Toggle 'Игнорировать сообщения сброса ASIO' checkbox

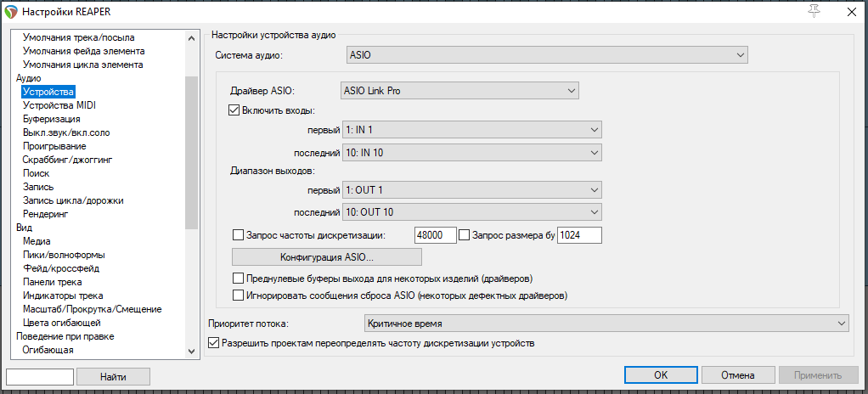(238, 295)
